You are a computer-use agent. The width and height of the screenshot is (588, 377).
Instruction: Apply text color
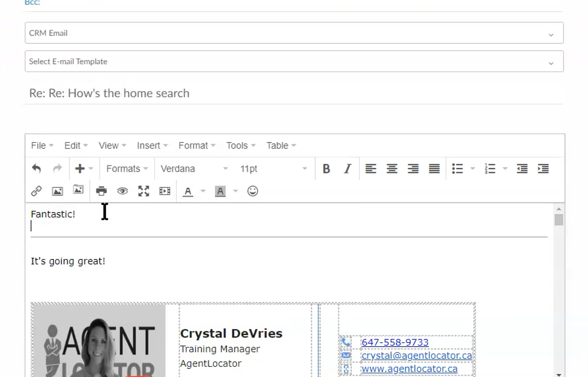[188, 191]
